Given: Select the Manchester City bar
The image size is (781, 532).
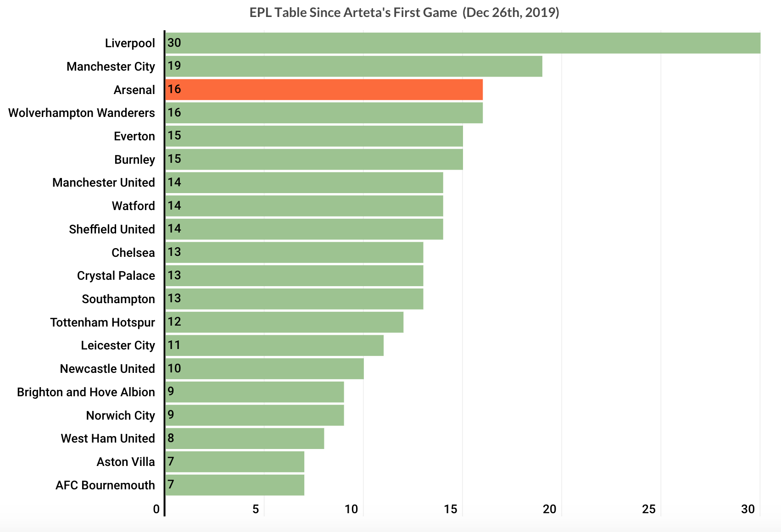Looking at the screenshot, I should point(354,66).
